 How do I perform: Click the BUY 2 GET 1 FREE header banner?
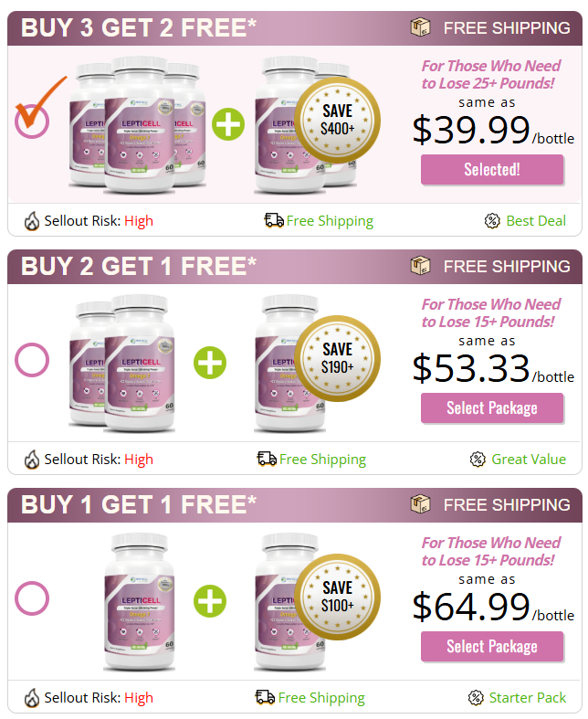pyautogui.click(x=295, y=267)
